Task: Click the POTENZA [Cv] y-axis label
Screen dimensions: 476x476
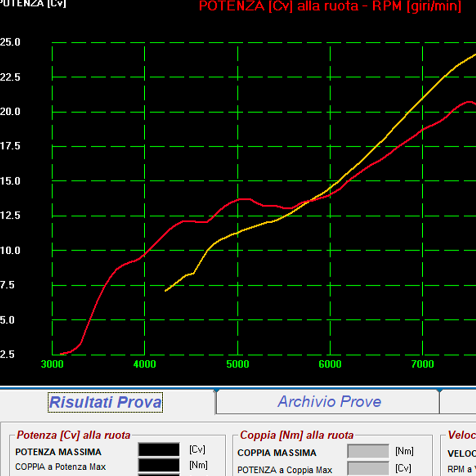Action: (x=32, y=4)
